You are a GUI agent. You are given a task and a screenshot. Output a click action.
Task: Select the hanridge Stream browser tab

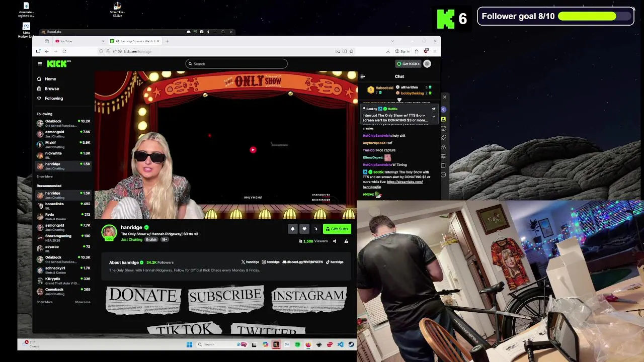click(134, 41)
